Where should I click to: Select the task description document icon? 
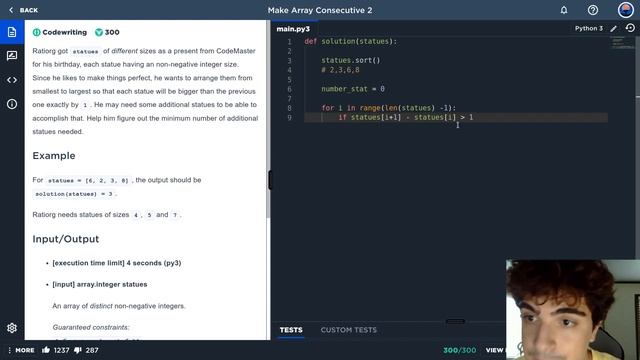[x=12, y=32]
